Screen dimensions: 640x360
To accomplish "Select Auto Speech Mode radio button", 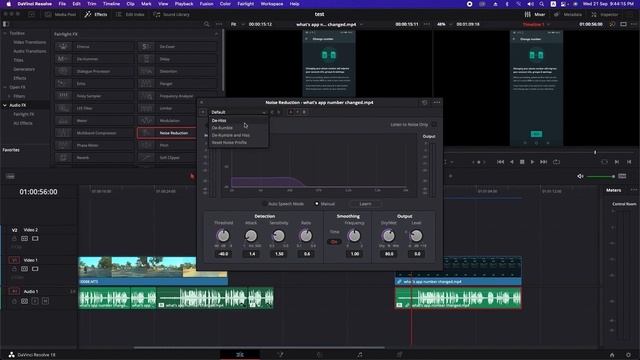I will click(265, 204).
